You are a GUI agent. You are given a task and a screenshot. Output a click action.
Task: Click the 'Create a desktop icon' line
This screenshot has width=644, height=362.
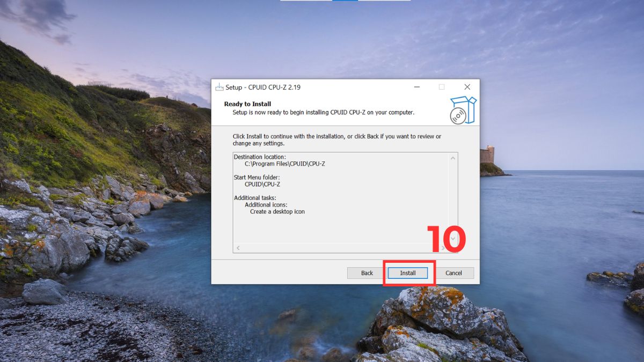277,211
